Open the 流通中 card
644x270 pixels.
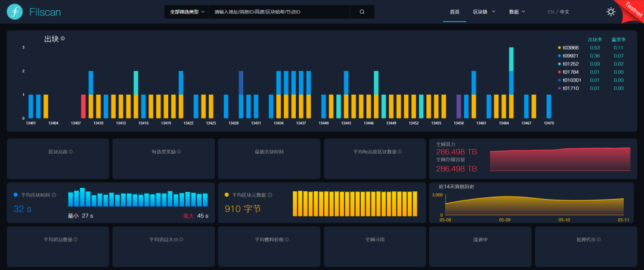pyautogui.click(x=480, y=247)
